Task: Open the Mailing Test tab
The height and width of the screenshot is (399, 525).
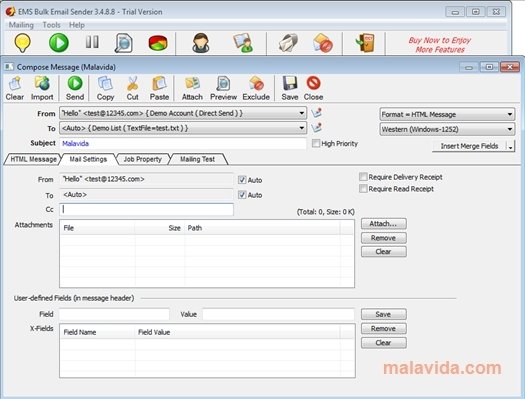Action: pos(198,159)
